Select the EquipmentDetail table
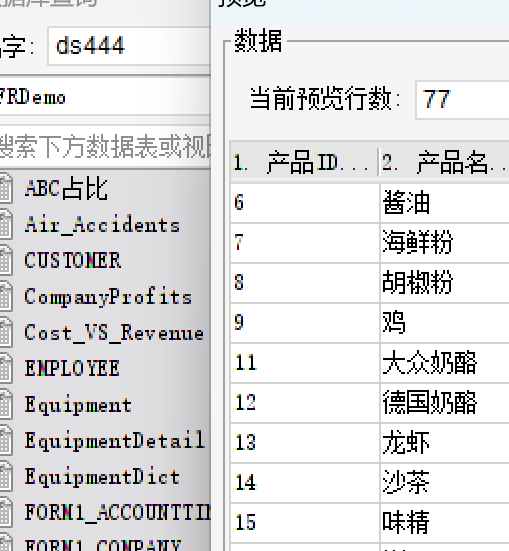509x551 pixels. click(115, 441)
